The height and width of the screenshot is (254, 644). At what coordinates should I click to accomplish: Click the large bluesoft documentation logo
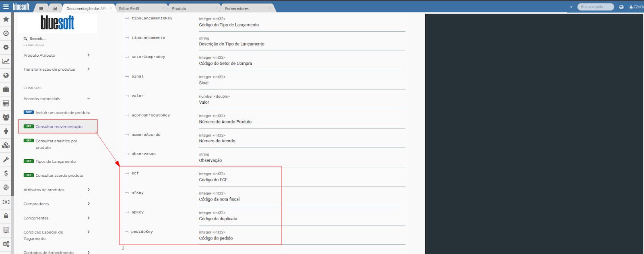(58, 23)
